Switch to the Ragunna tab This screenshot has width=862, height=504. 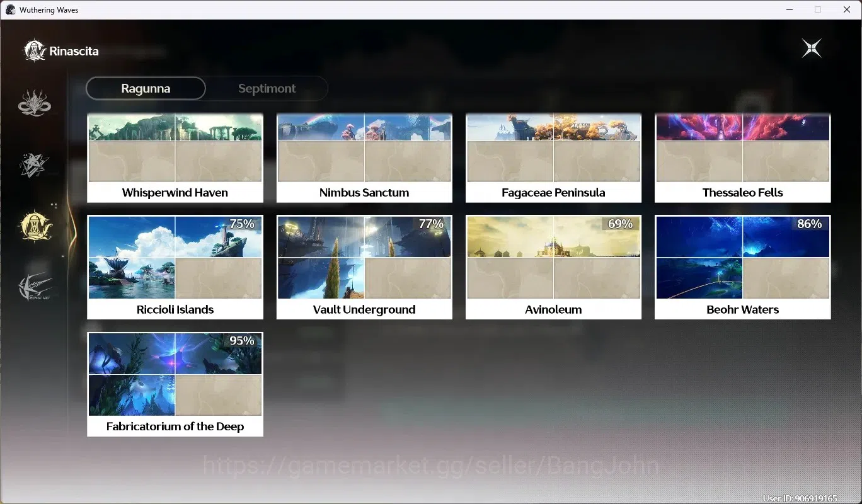pyautogui.click(x=146, y=88)
